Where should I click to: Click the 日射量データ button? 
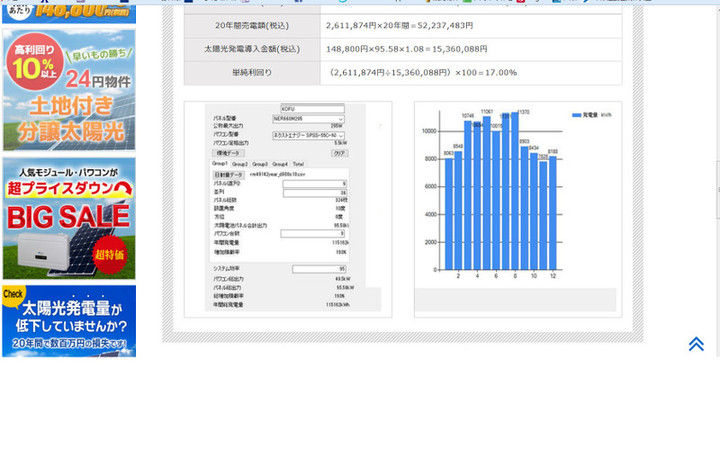pyautogui.click(x=229, y=174)
